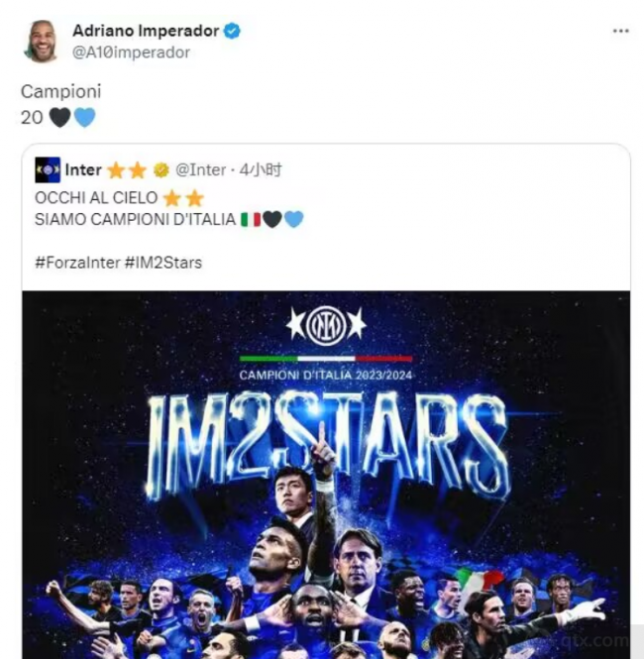The image size is (644, 659).
Task: Click the SIAMO CAMPIONI D'ITALIA text line
Action: [x=135, y=219]
